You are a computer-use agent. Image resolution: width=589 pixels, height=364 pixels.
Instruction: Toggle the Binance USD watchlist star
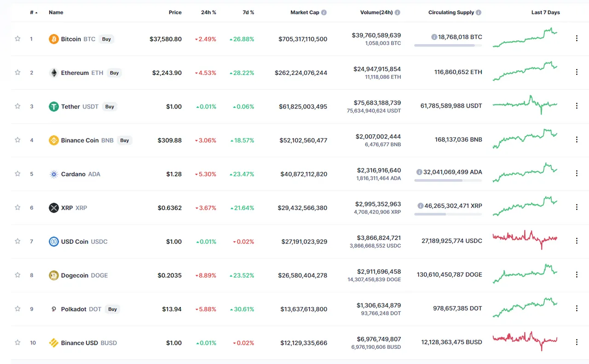click(x=17, y=342)
